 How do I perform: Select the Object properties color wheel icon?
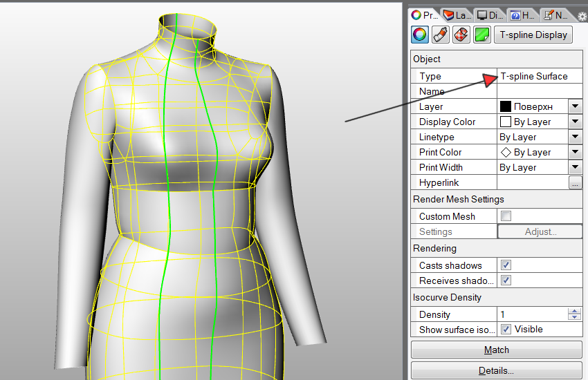click(x=420, y=35)
